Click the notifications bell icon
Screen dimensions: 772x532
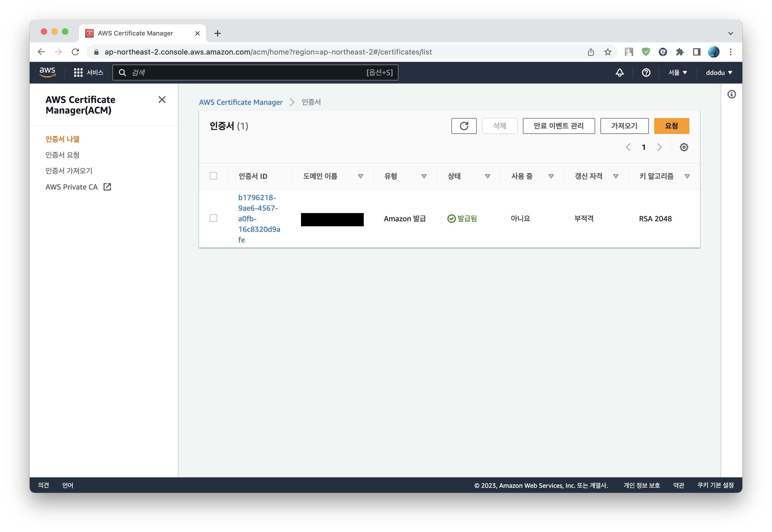click(x=619, y=73)
